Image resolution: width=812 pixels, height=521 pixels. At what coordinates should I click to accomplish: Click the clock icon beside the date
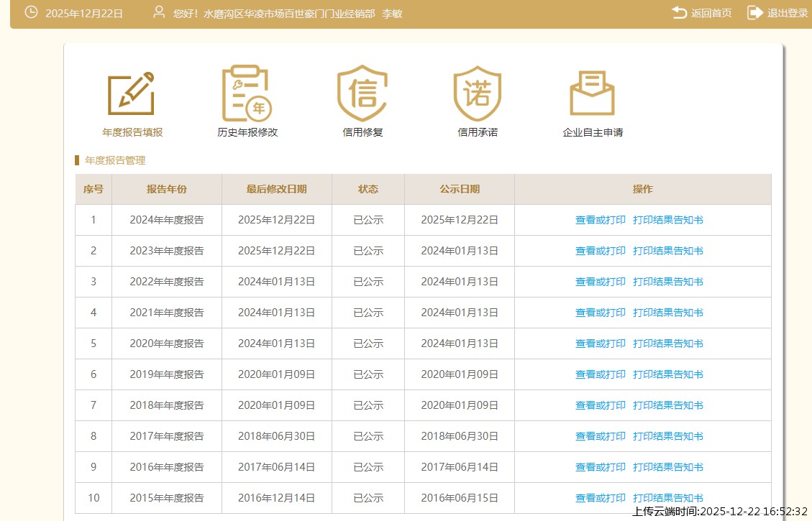[31, 13]
